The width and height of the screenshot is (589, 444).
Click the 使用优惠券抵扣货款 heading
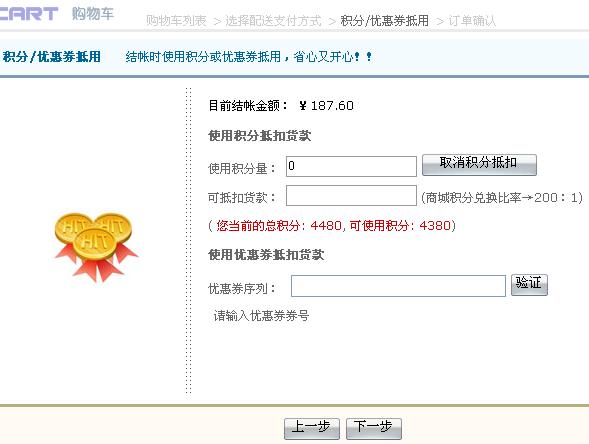[266, 255]
